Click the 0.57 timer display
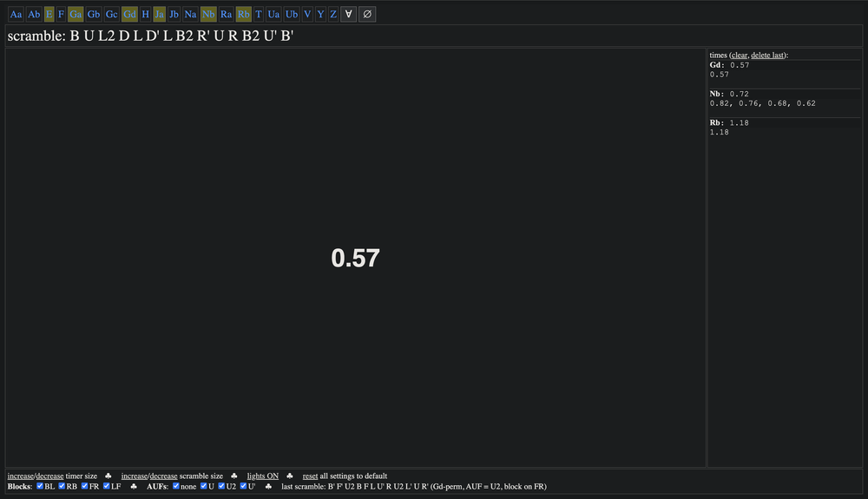The image size is (868, 499). 355,259
